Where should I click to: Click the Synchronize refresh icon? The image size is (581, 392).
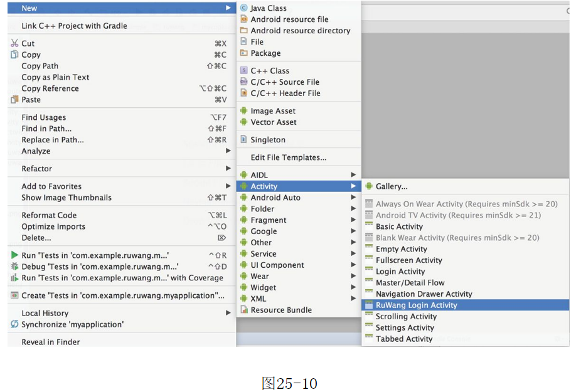point(14,324)
